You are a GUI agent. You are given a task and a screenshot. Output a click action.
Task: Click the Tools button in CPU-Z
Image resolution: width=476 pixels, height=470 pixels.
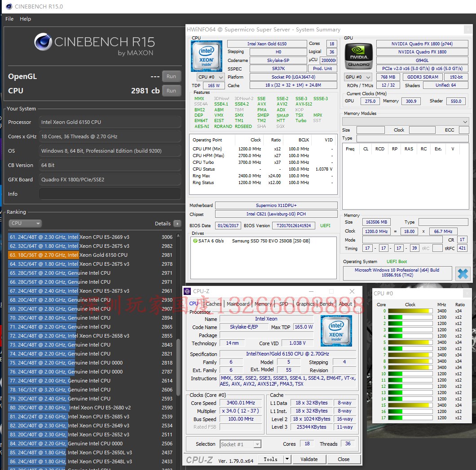click(270, 459)
